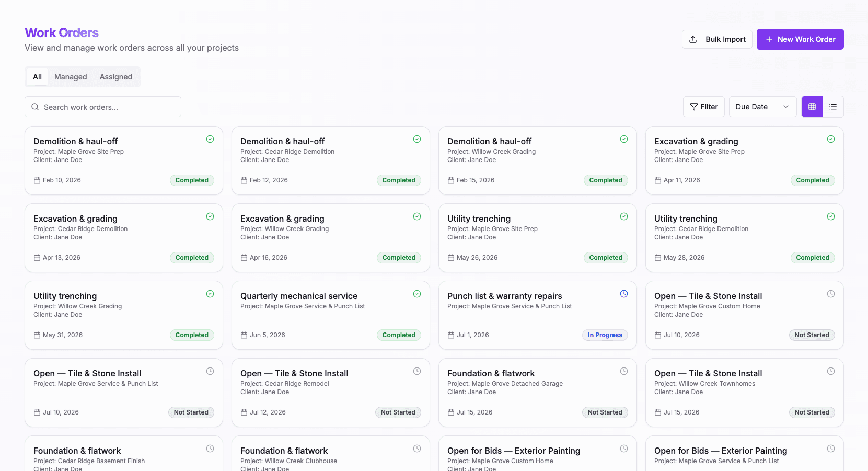Viewport: 868px width, 471px height.
Task: Click blue clock icon on Punch list & warranty repairs
Action: [x=624, y=294]
